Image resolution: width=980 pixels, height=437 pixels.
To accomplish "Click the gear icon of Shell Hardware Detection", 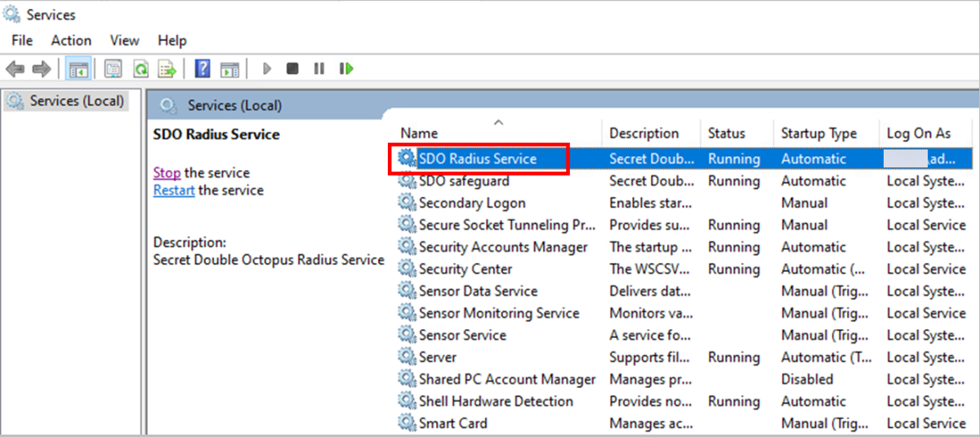I will 407,402.
